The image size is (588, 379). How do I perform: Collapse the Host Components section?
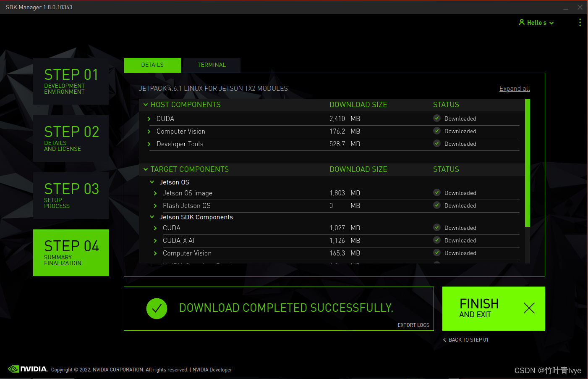click(146, 104)
